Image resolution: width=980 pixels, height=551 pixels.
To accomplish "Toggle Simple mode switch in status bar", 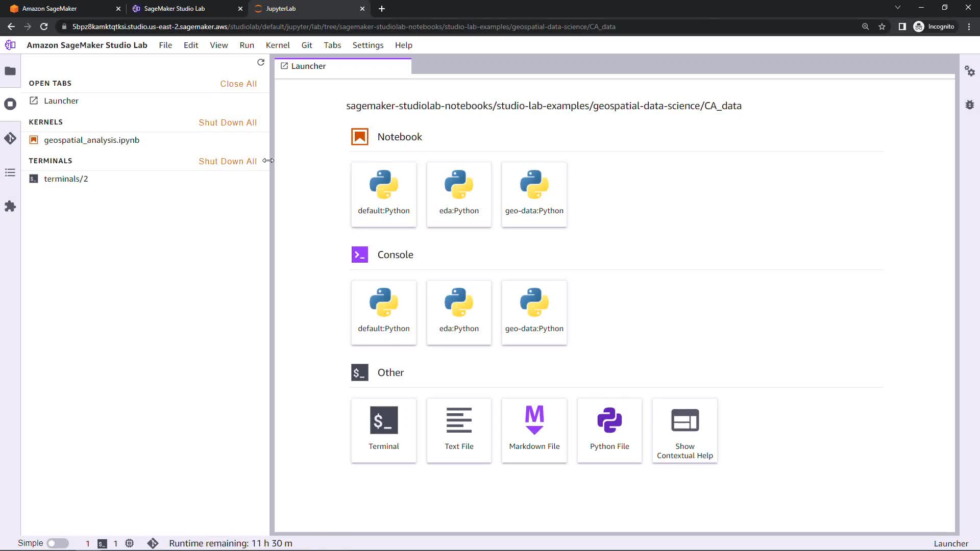I will pos(58,543).
